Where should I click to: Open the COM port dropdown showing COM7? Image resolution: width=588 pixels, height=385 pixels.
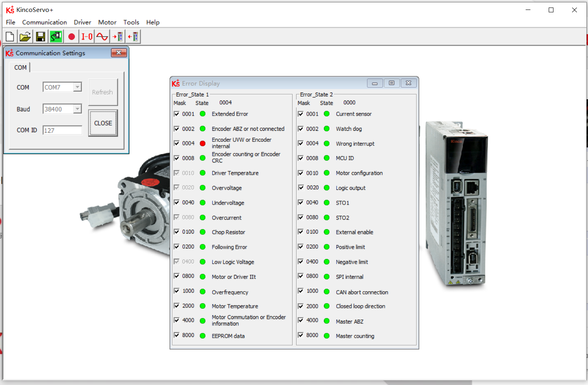pos(77,87)
